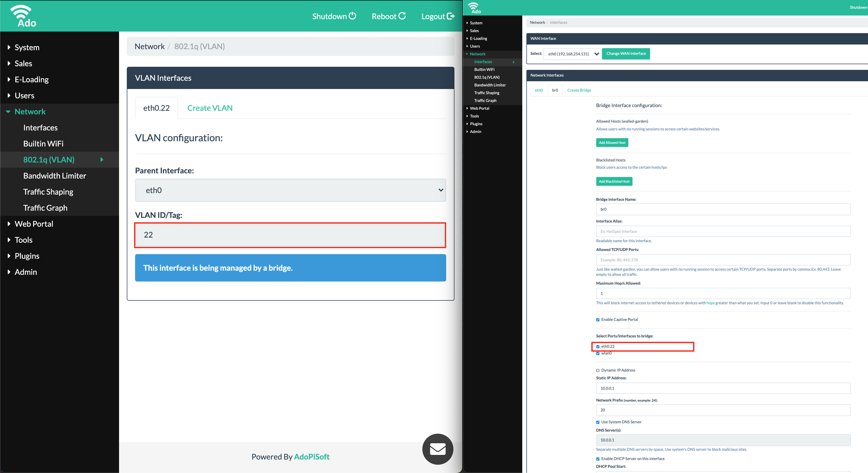
Task: Click the Interface Alias input field
Action: (723, 231)
